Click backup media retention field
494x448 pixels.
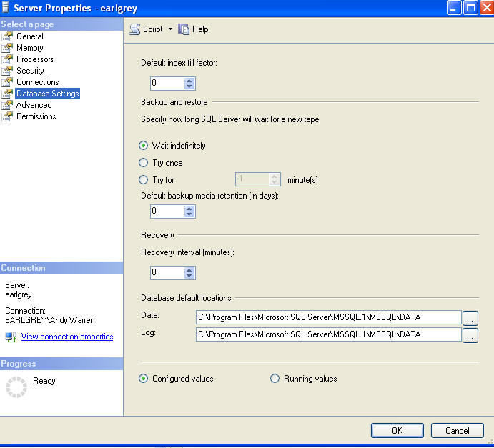tap(167, 211)
